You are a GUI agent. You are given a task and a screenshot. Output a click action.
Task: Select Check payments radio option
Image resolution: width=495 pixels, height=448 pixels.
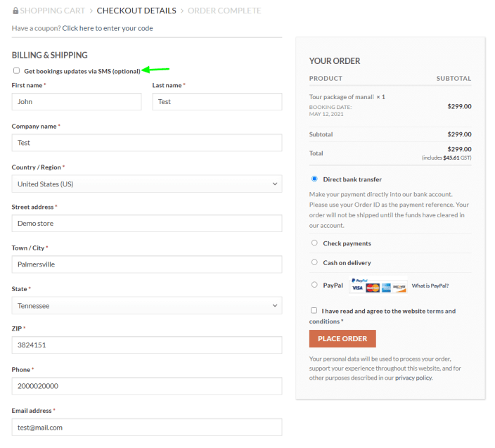(314, 243)
